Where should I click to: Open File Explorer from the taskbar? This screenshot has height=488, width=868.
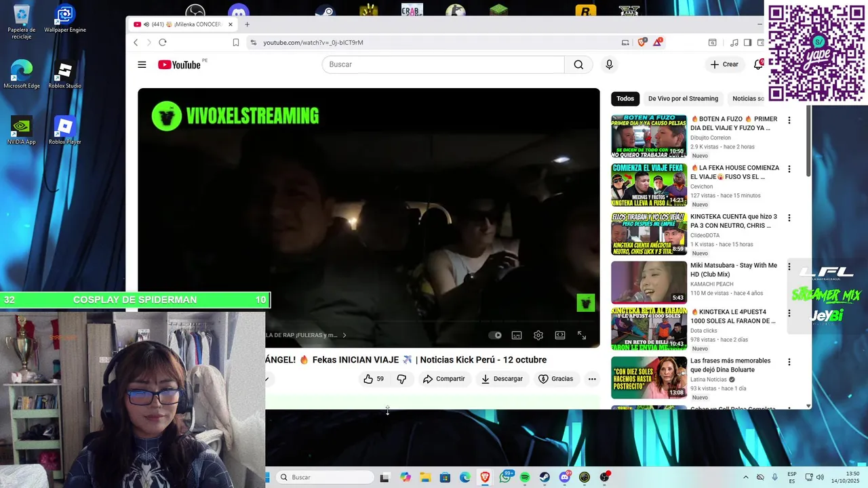coord(425,477)
